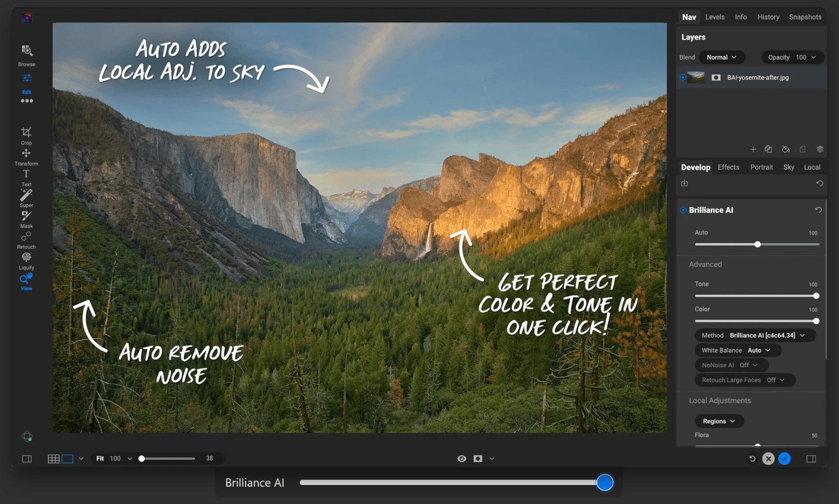The height and width of the screenshot is (504, 839).
Task: Delete the selected layer
Action: tap(803, 149)
